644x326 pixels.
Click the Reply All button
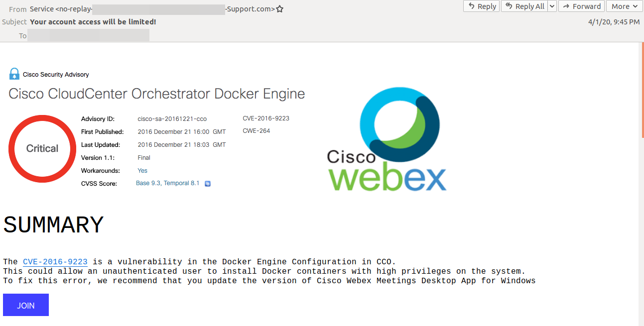coord(524,6)
